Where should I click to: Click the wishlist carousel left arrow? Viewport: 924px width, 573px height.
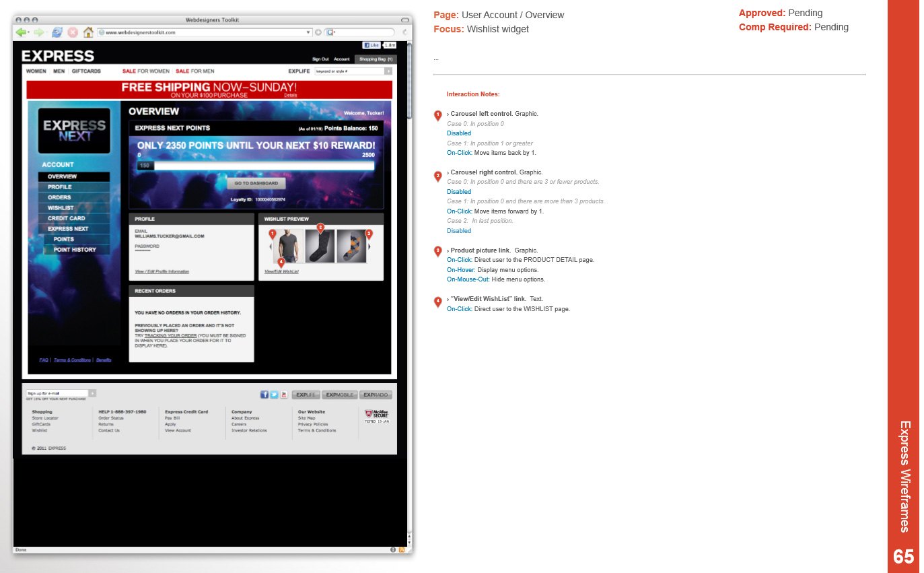click(x=271, y=246)
